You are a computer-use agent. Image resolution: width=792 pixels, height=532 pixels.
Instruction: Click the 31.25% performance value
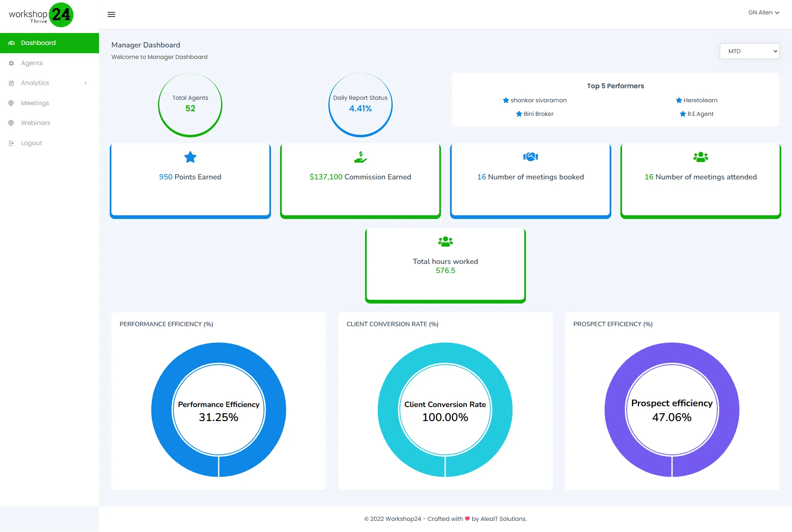(219, 417)
